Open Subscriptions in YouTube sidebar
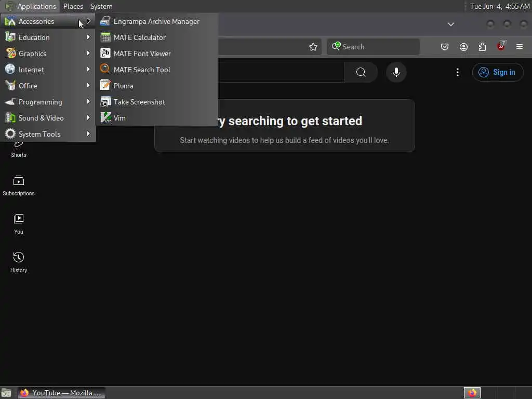 [19, 185]
